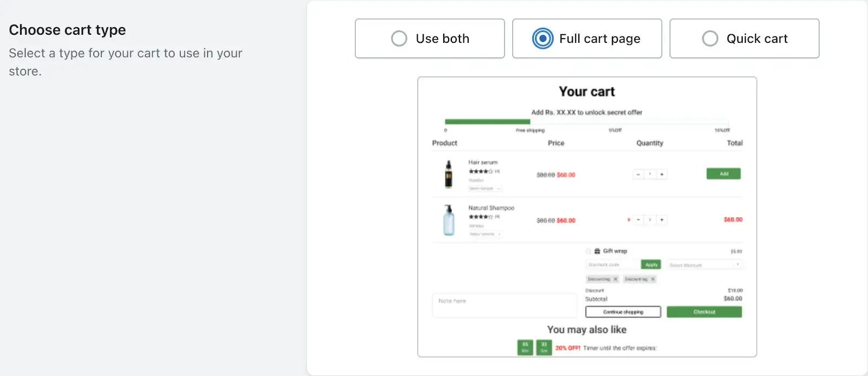Increase Hair serum quantity with plus

point(662,174)
